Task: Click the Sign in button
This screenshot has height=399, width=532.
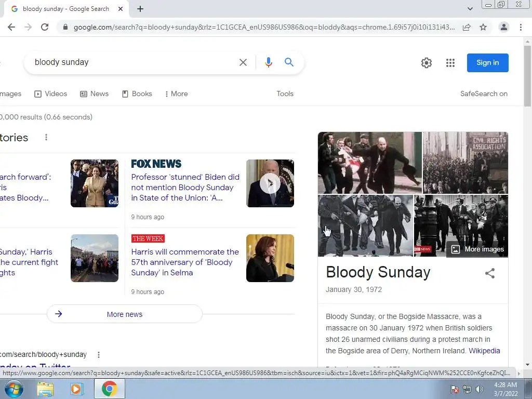Action: 487,63
